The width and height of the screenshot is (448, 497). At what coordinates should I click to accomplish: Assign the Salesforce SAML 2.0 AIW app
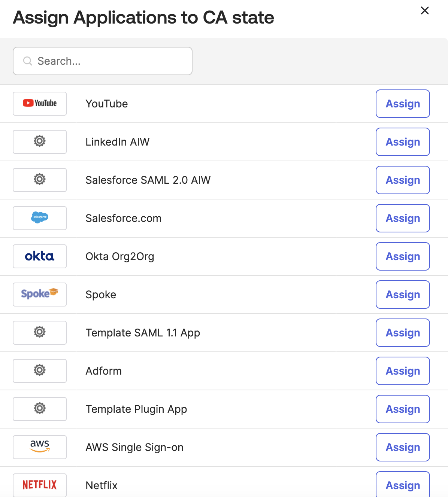coord(403,180)
